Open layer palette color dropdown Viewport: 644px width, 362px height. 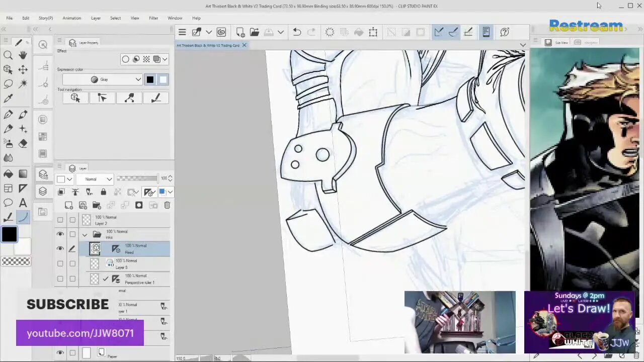click(x=64, y=179)
